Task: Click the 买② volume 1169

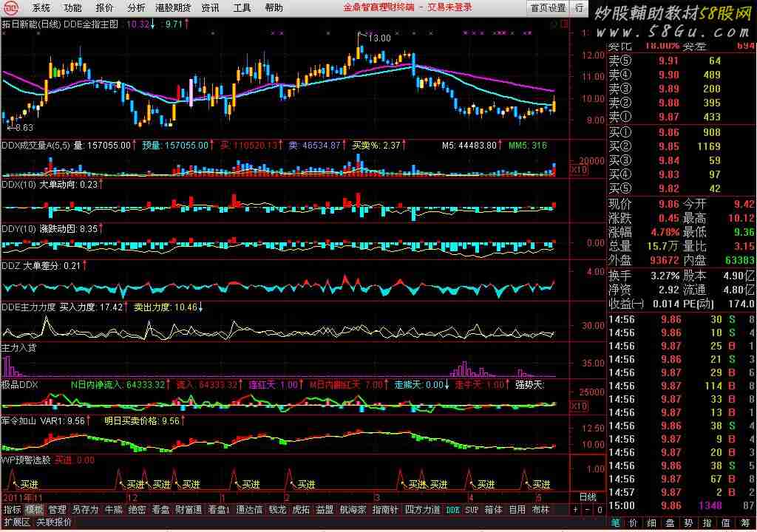Action: click(709, 146)
